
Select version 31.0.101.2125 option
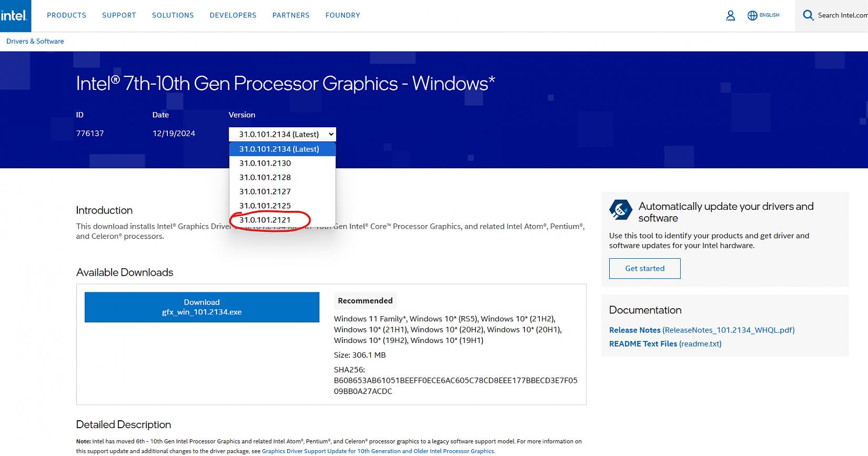coord(282,206)
